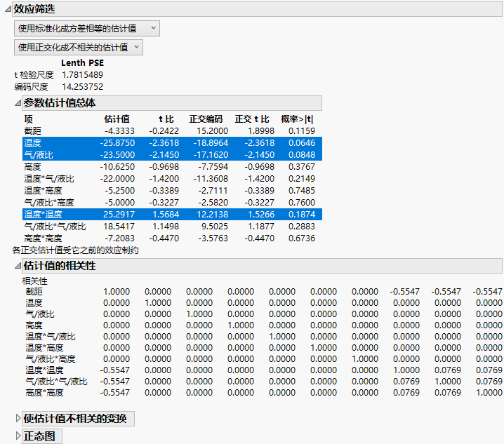Image resolution: width=504 pixels, height=444 pixels.
Task: Collapse the 参数估计值总体 section triangle
Action: (x=18, y=103)
